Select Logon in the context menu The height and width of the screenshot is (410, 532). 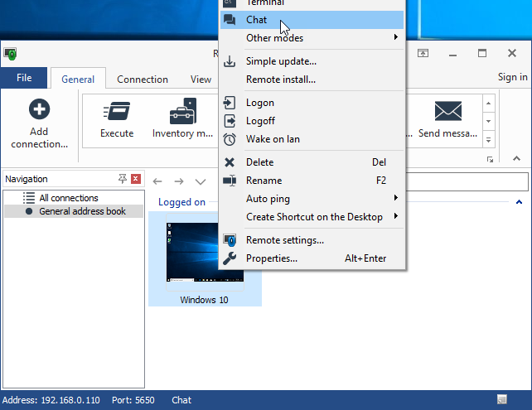coord(312,103)
